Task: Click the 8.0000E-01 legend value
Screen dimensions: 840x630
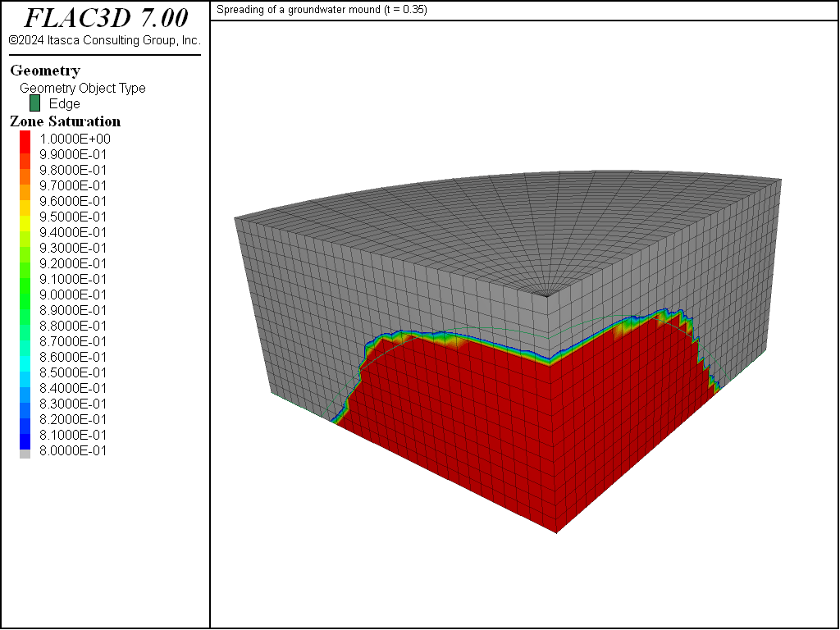Action: point(73,450)
